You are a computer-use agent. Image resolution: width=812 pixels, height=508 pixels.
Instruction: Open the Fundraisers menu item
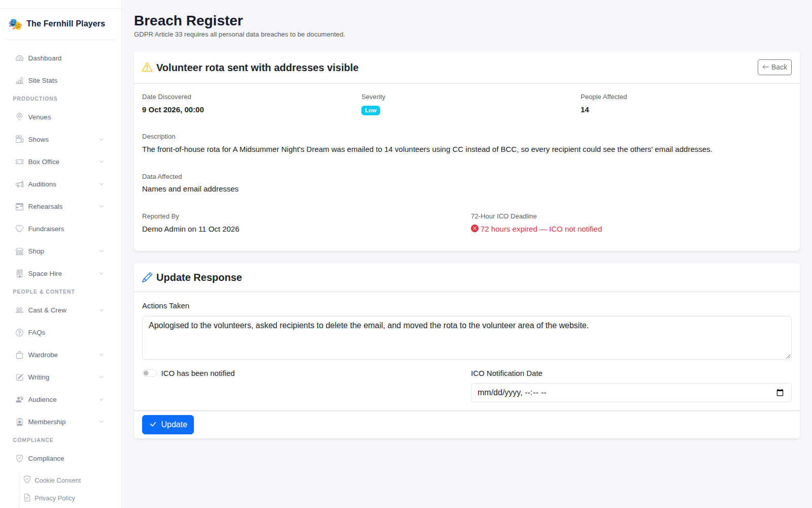[x=60, y=229]
